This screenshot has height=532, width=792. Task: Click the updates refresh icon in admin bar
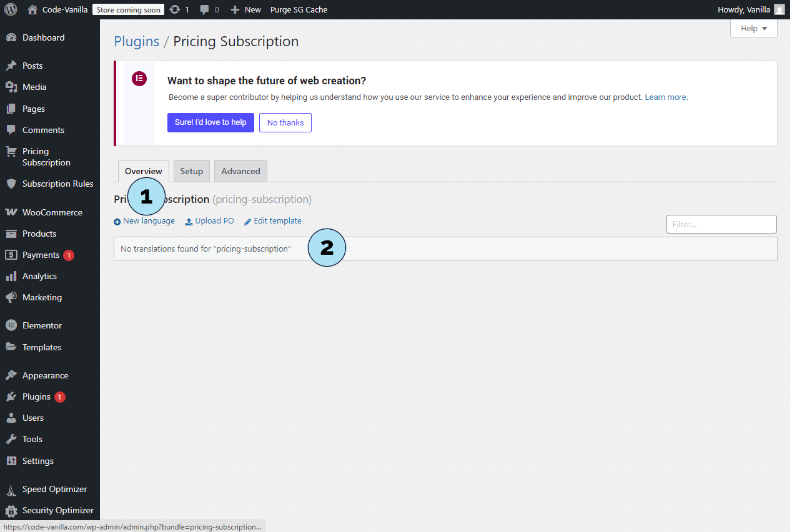[x=175, y=9]
